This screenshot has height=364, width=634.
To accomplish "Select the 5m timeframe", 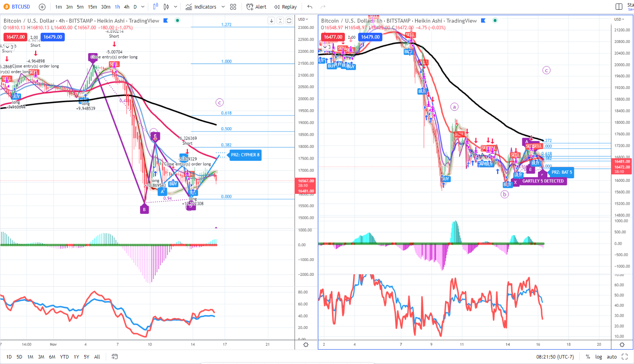I will 80,7.
